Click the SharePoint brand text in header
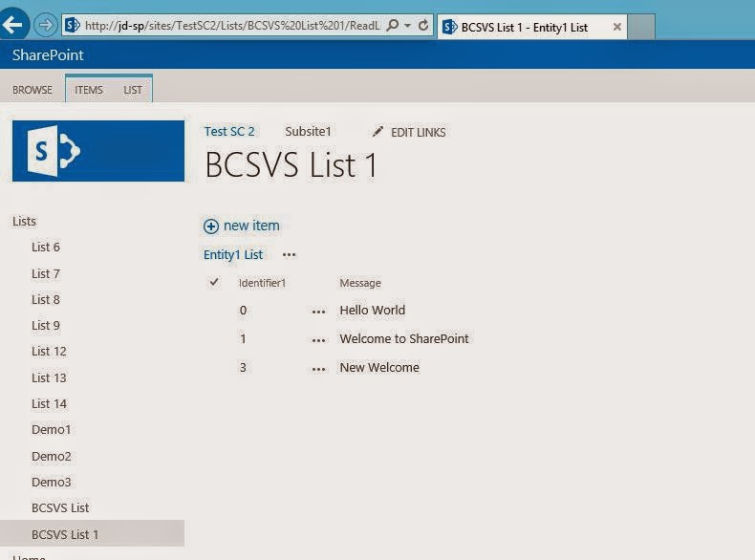Viewport: 755px width, 560px height. pyautogui.click(x=48, y=54)
